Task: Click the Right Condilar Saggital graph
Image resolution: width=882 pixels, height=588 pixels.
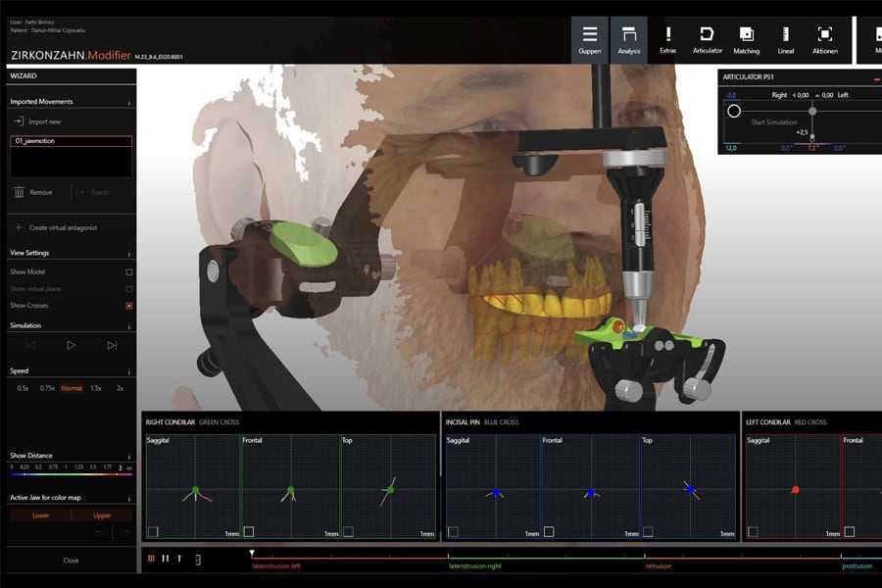Action: (x=193, y=487)
